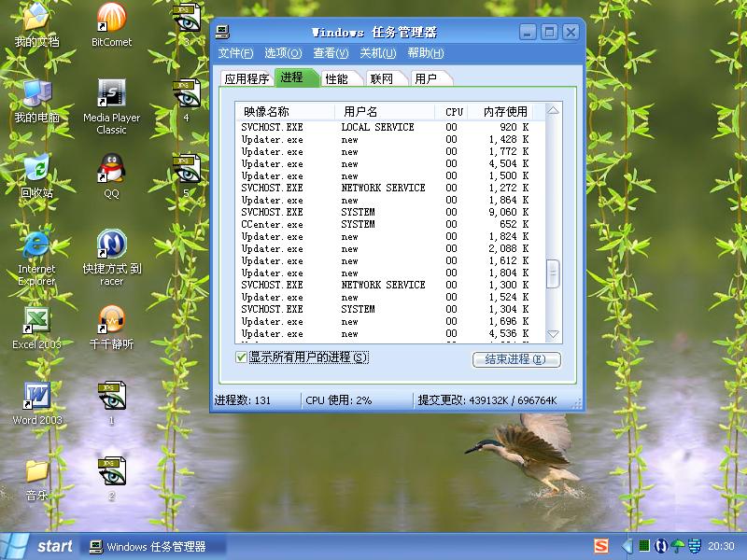Viewport: 747px width, 560px height.
Task: Select the image file icon labeled 4
Action: (186, 101)
